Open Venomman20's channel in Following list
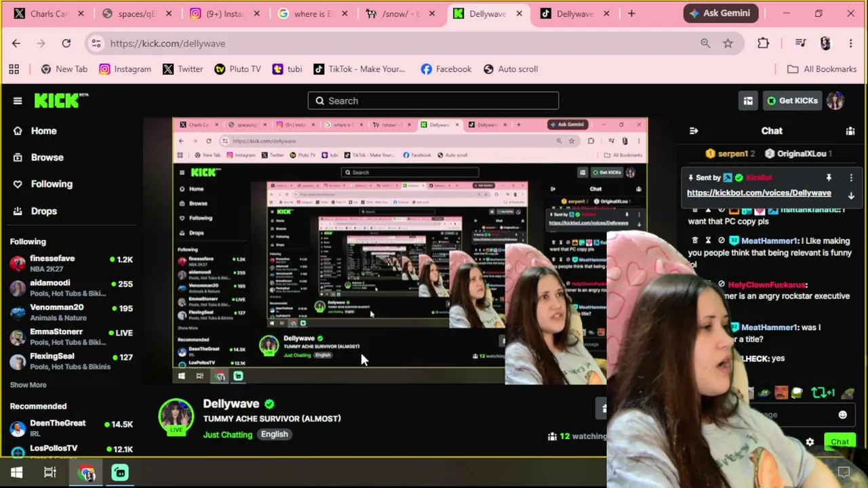This screenshot has width=868, height=488. (71, 312)
